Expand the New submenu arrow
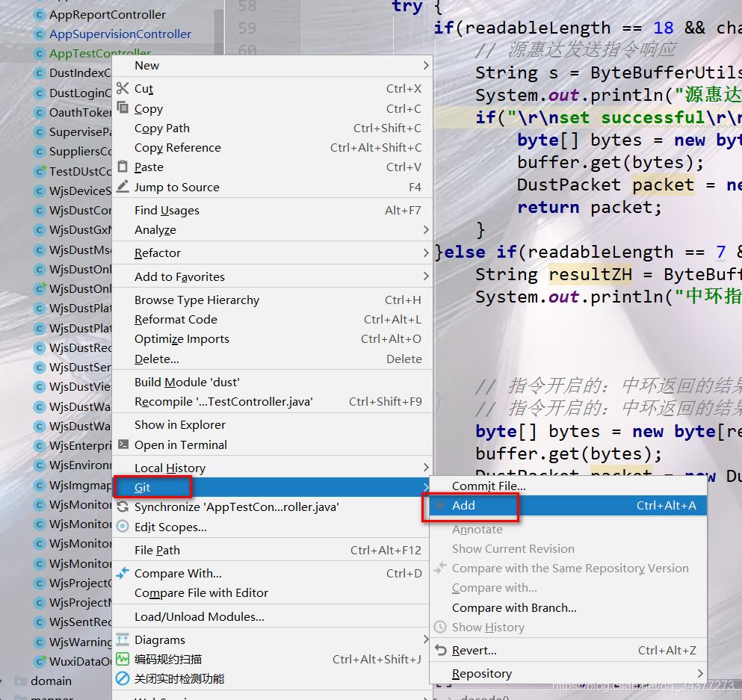Viewport: 742px width, 700px height. point(426,66)
